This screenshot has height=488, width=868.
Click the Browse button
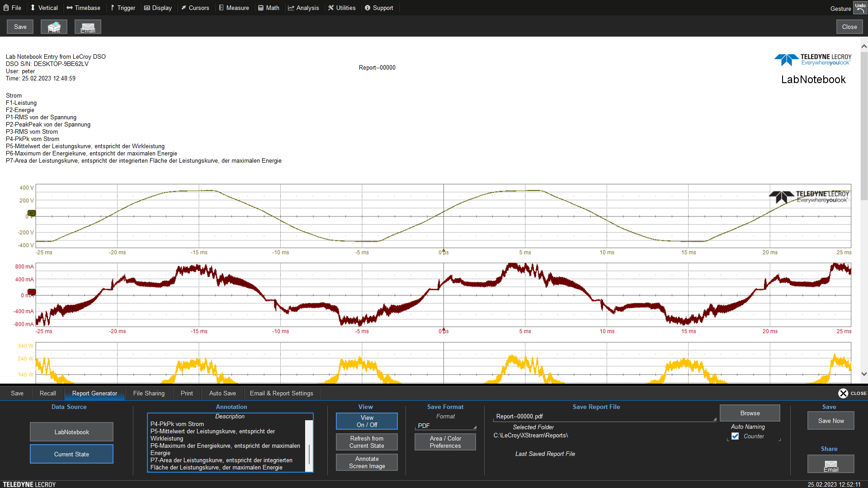click(750, 413)
